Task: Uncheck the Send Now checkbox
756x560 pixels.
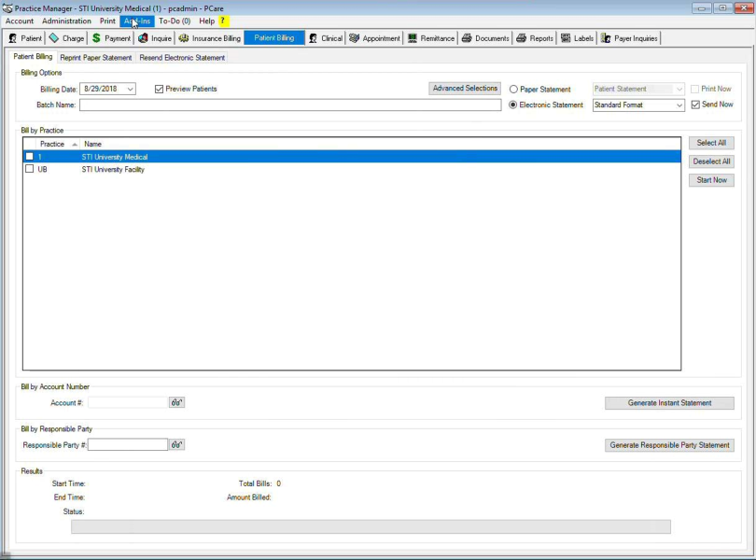Action: 695,105
